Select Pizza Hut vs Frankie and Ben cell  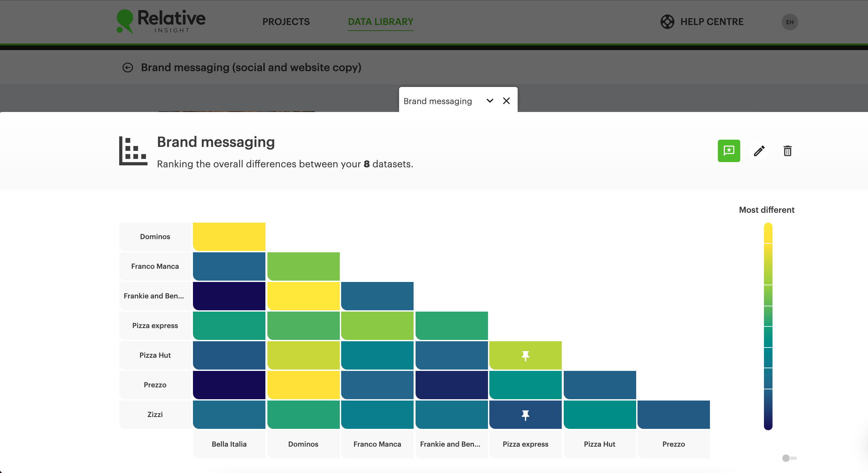click(451, 355)
